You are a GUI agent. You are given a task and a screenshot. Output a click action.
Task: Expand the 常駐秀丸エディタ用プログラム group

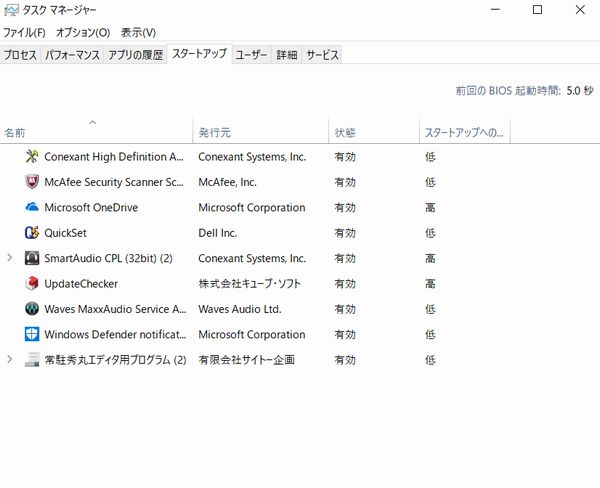10,360
